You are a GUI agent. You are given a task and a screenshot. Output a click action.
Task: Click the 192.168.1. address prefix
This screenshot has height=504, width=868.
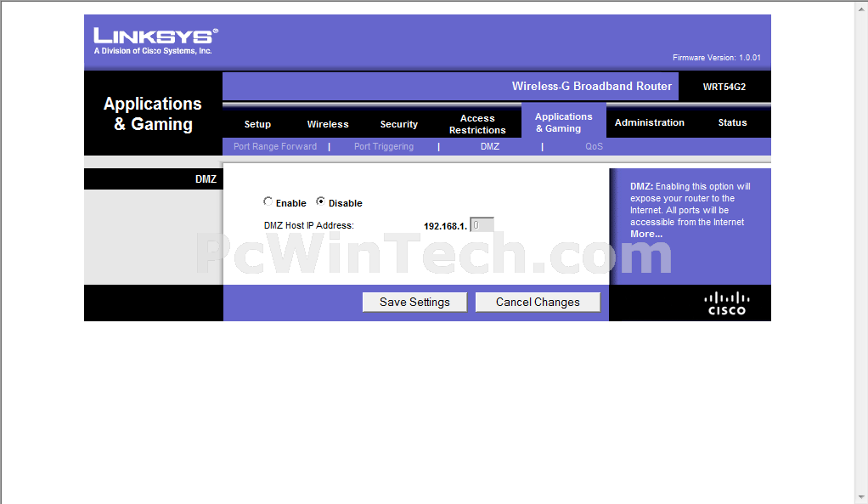(446, 226)
